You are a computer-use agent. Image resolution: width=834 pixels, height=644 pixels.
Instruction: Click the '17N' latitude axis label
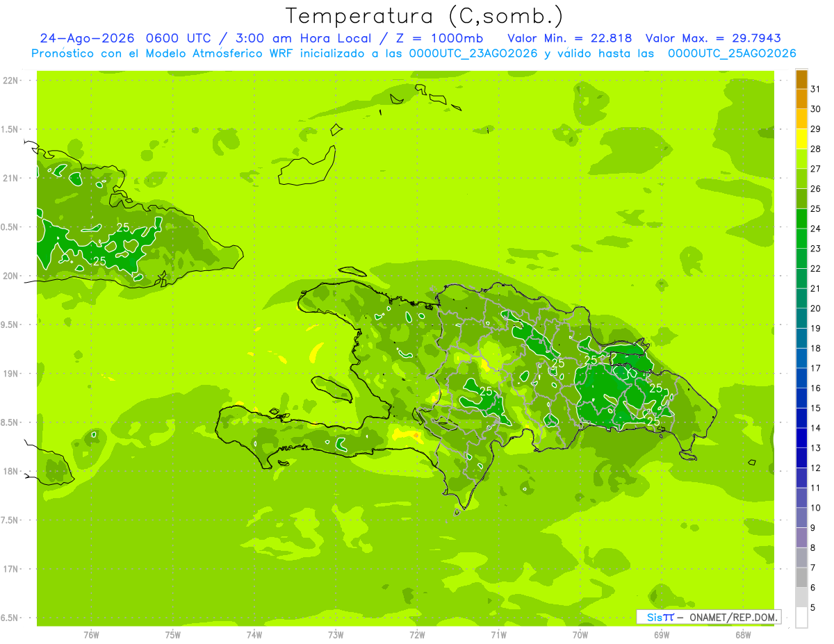11,569
